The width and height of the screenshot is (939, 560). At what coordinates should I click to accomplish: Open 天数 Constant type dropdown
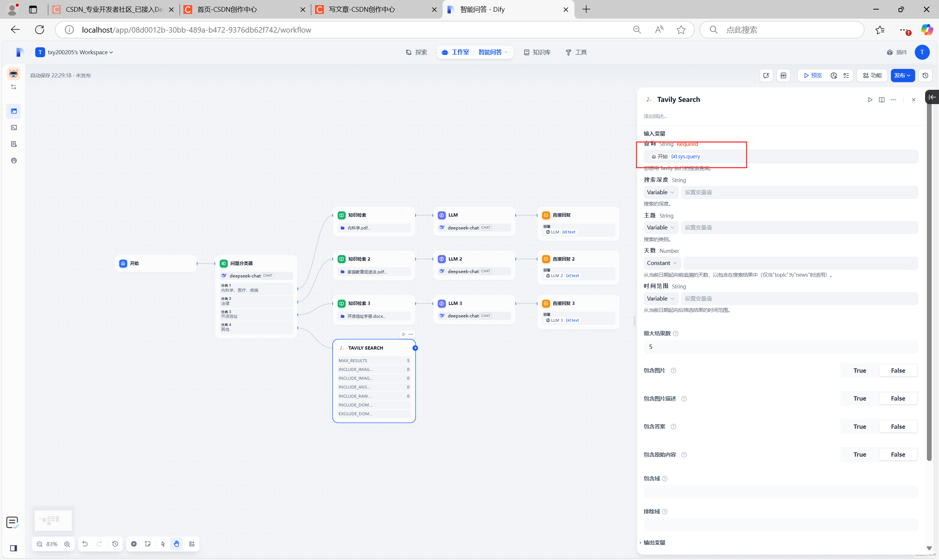pyautogui.click(x=661, y=263)
